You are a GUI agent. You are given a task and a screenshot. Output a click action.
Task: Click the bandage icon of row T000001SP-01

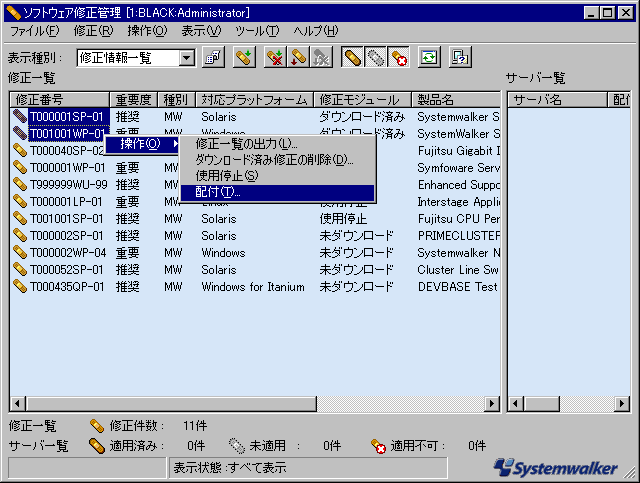click(20, 116)
